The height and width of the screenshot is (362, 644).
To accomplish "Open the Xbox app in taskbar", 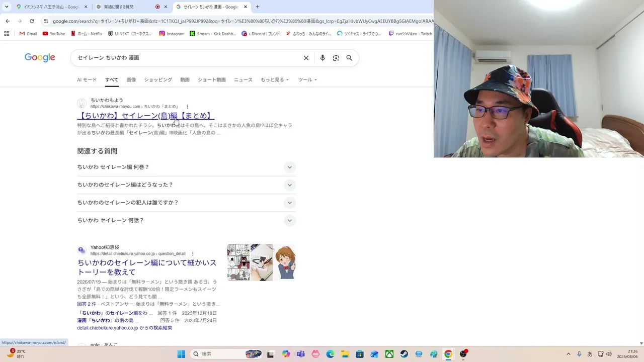I will coord(389,354).
